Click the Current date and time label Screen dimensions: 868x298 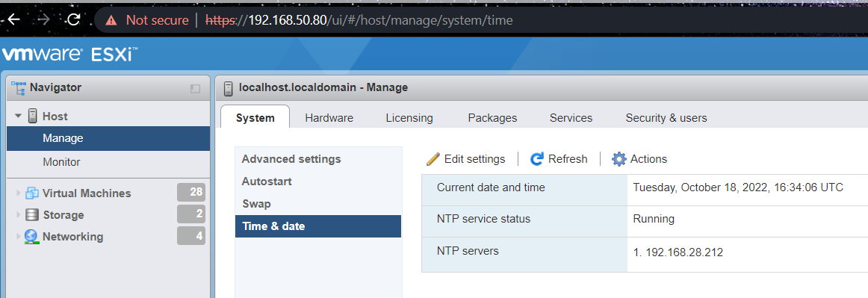point(491,187)
